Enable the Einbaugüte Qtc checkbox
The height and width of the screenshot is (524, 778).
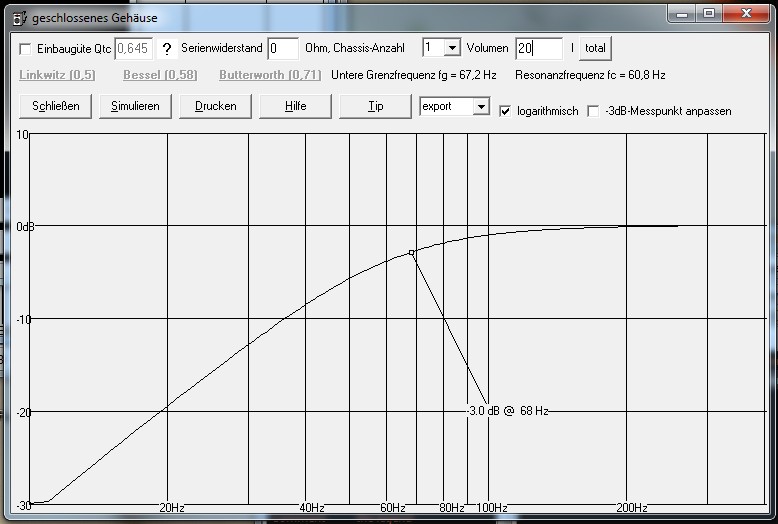(25, 48)
